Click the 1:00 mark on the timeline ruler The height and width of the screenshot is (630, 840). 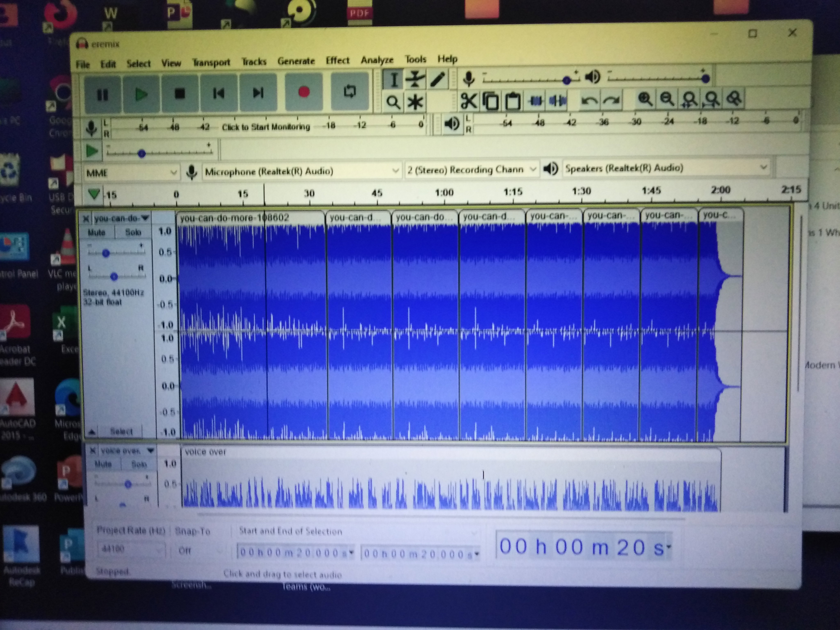click(444, 192)
